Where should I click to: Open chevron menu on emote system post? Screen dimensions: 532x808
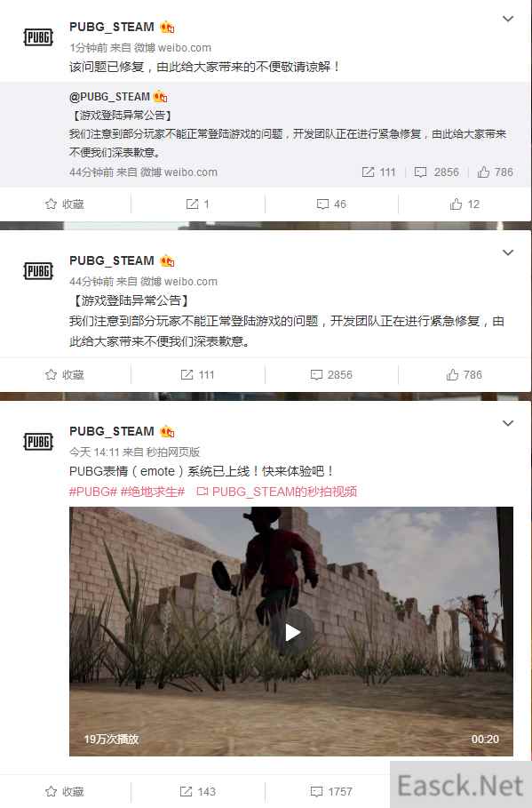pyautogui.click(x=508, y=423)
